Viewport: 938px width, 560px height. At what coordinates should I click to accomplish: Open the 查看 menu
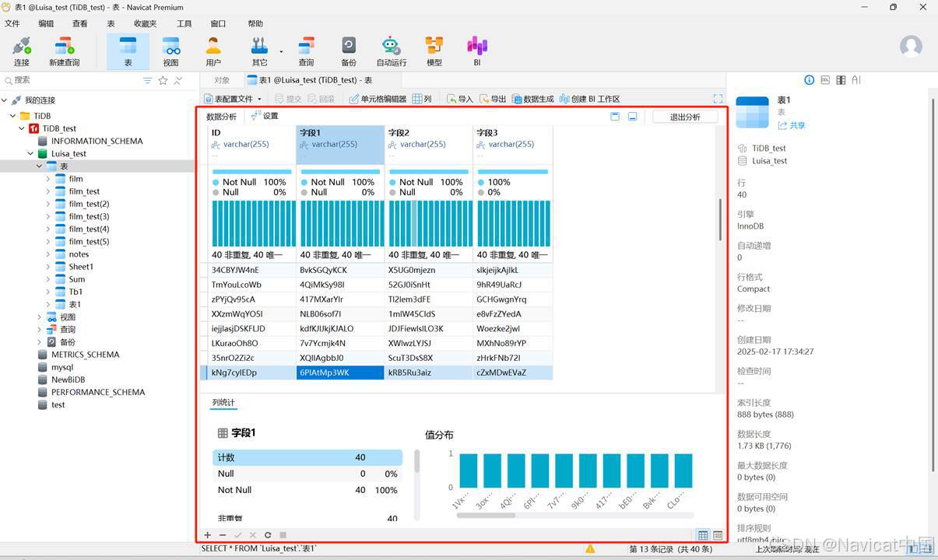pos(79,24)
